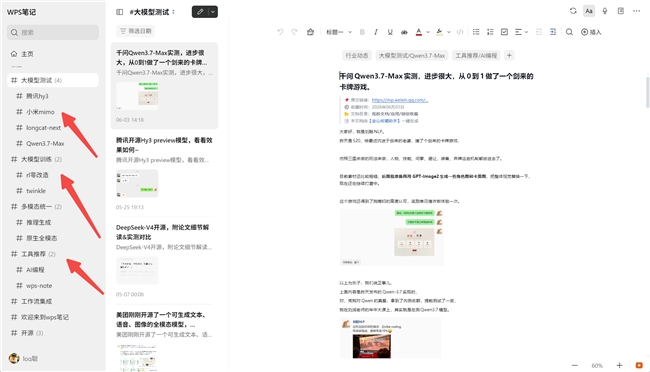Click the sync refresh icon

click(x=573, y=11)
